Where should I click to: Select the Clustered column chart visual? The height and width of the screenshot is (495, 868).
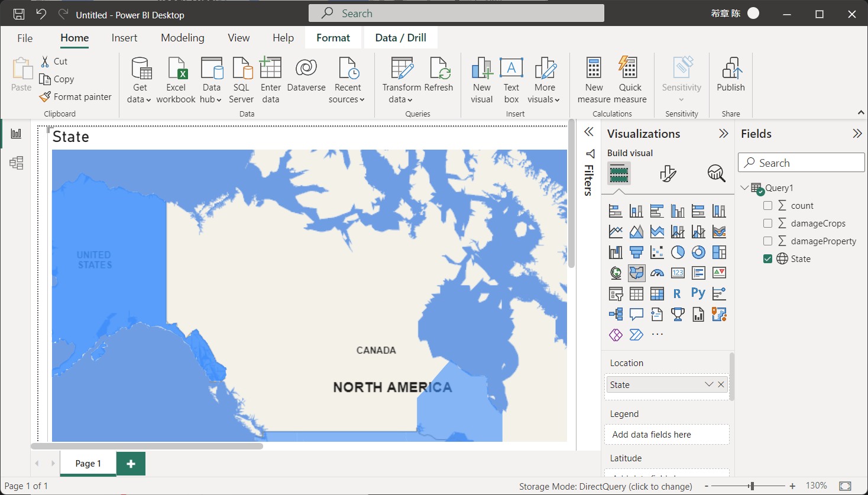click(678, 211)
